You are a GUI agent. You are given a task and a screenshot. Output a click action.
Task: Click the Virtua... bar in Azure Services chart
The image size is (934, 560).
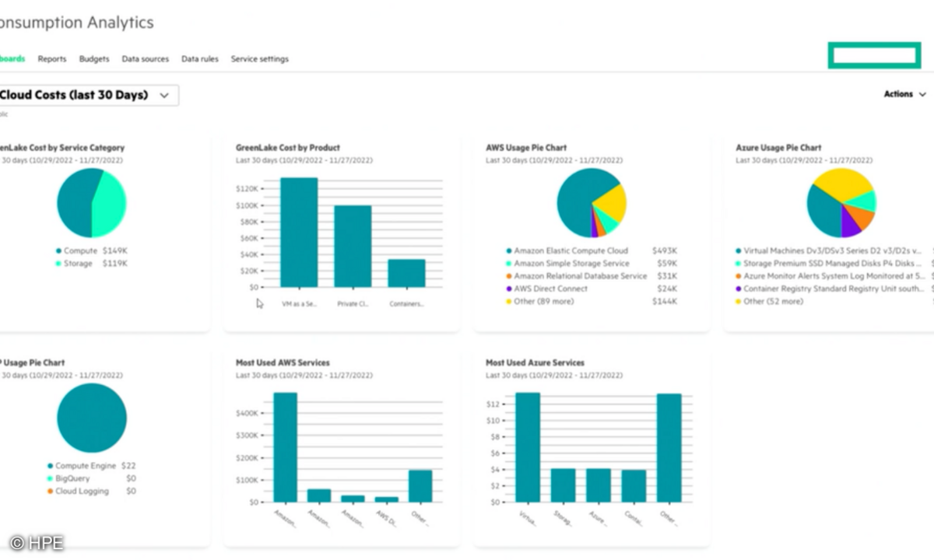[528, 447]
